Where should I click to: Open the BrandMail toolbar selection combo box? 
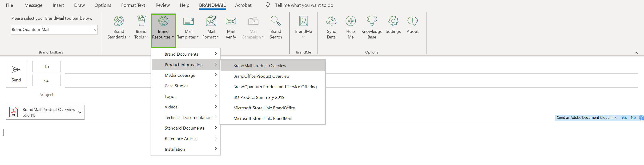pos(54,30)
